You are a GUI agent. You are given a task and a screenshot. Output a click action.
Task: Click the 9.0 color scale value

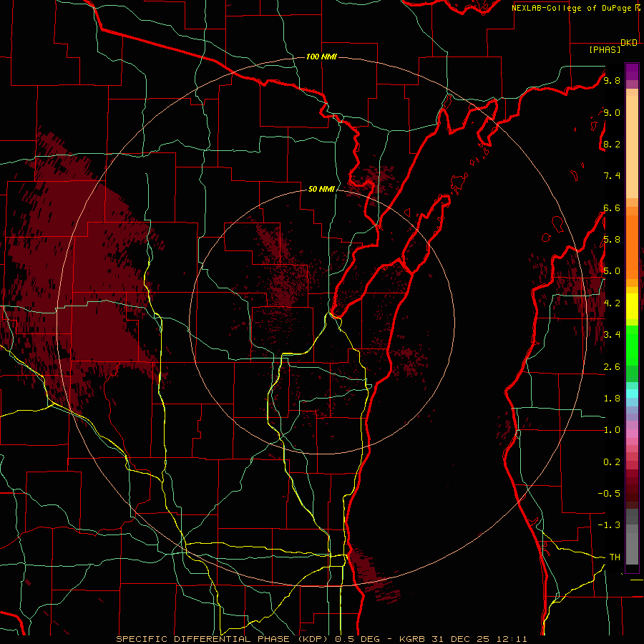point(612,112)
